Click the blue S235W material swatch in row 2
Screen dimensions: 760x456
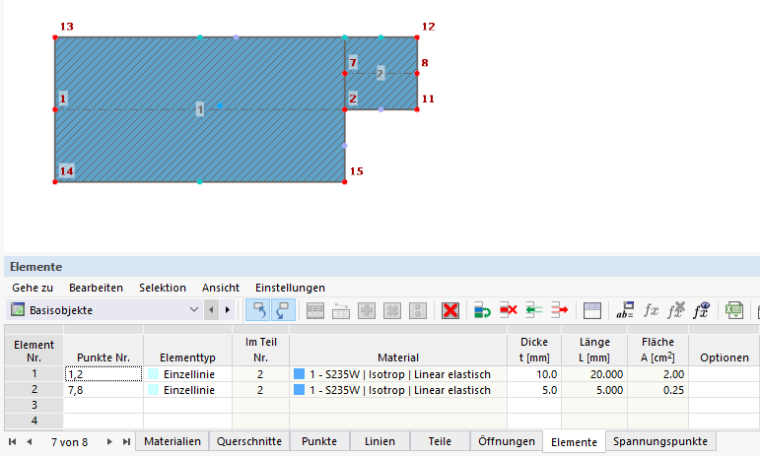(x=299, y=390)
